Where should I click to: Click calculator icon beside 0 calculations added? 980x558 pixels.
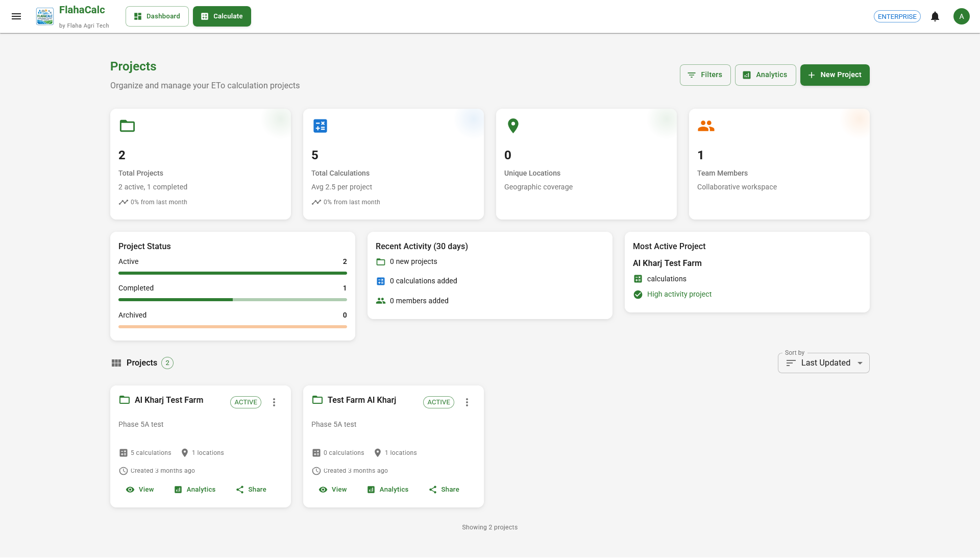pyautogui.click(x=381, y=281)
